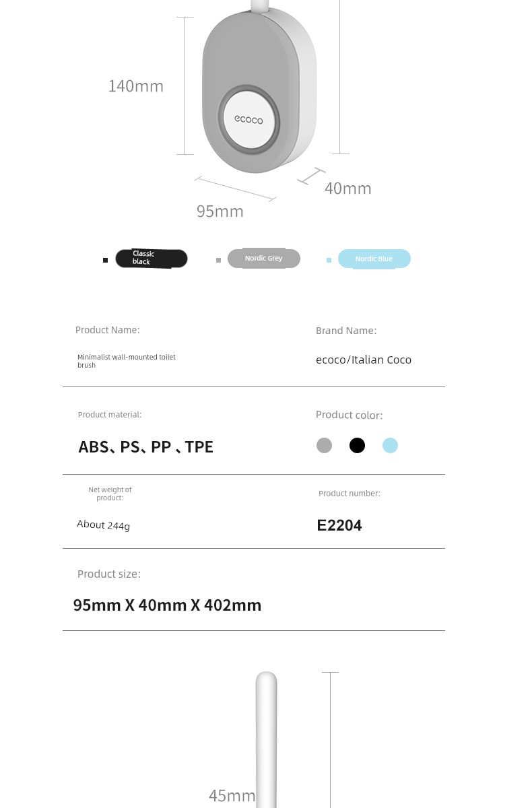Image resolution: width=532 pixels, height=808 pixels.
Task: Click the ABS, PS, PP, TPE material text
Action: coord(145,447)
